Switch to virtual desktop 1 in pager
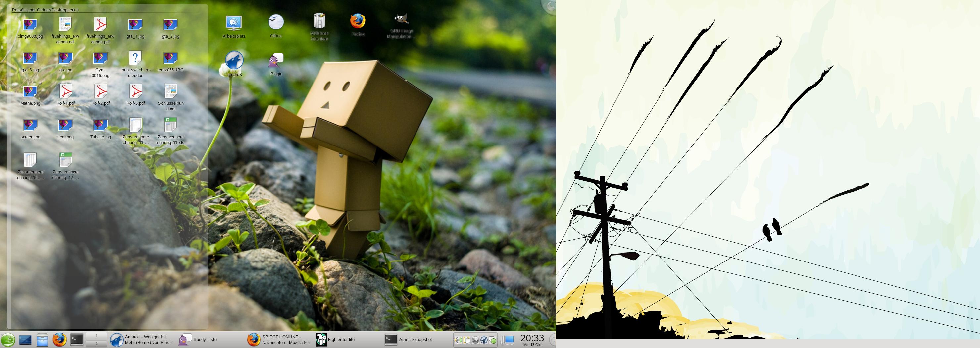The image size is (980, 348). click(96, 335)
